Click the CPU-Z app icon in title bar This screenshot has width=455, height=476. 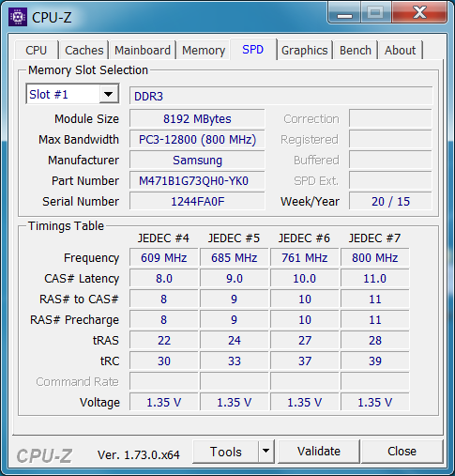point(18,17)
